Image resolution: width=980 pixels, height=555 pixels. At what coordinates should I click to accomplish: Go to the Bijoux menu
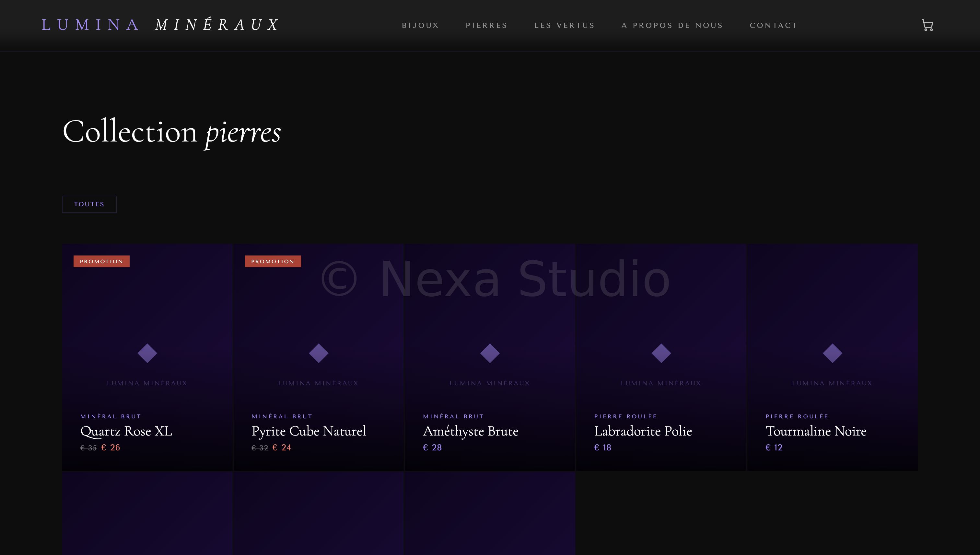coord(420,26)
